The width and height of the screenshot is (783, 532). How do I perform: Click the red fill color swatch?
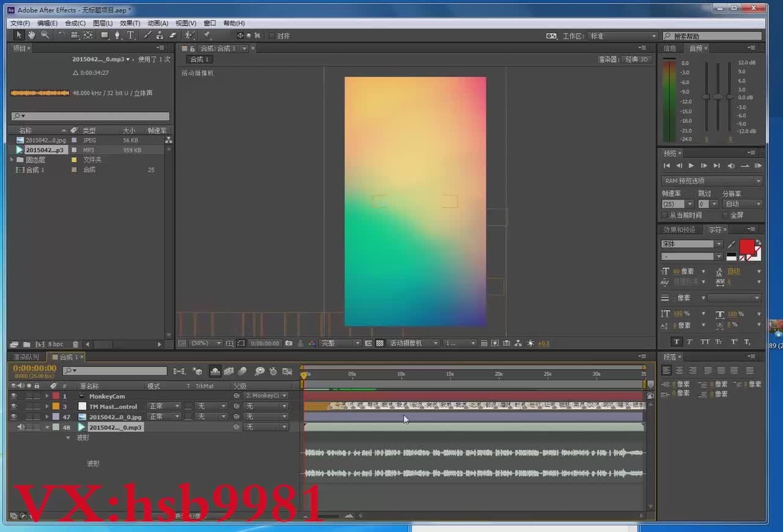pos(747,246)
